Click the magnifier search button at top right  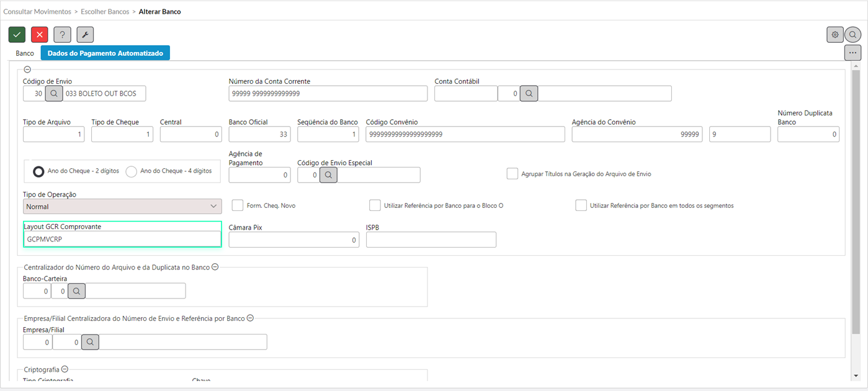coord(853,35)
